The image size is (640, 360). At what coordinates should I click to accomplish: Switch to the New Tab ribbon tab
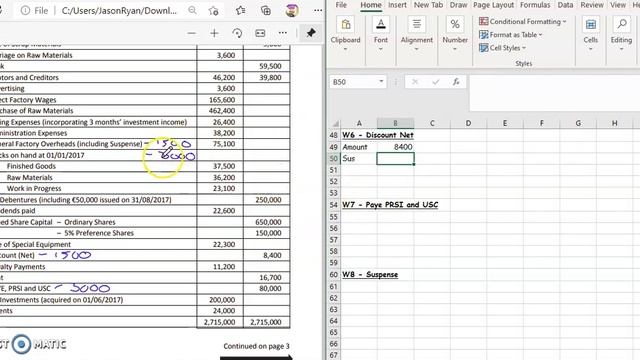click(428, 5)
